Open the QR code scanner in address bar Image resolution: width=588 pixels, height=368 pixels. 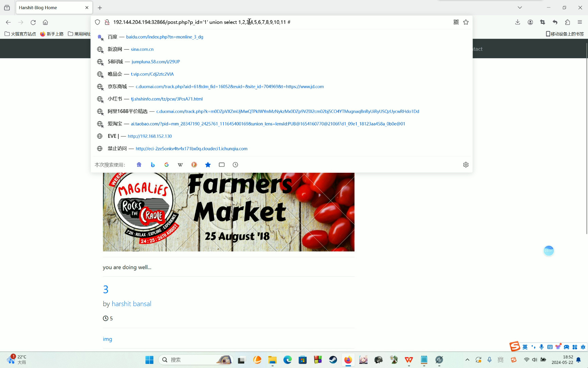[x=456, y=22]
